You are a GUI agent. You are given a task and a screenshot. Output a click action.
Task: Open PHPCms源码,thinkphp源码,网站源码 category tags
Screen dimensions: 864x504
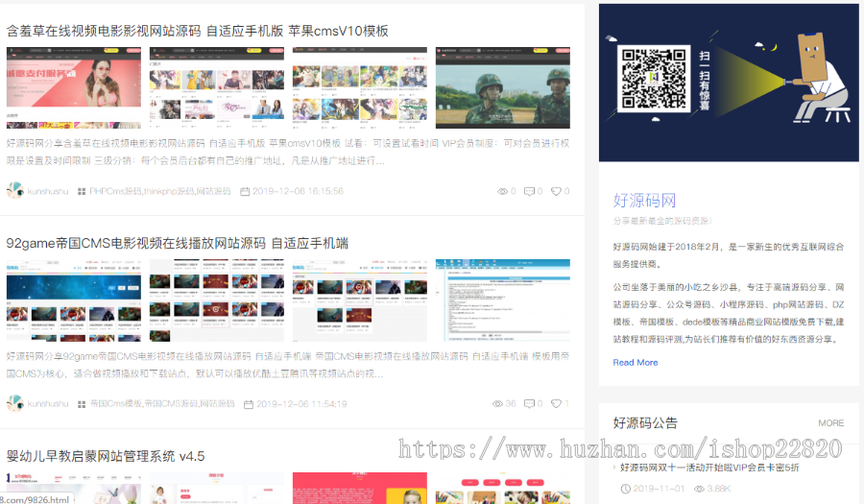(159, 191)
